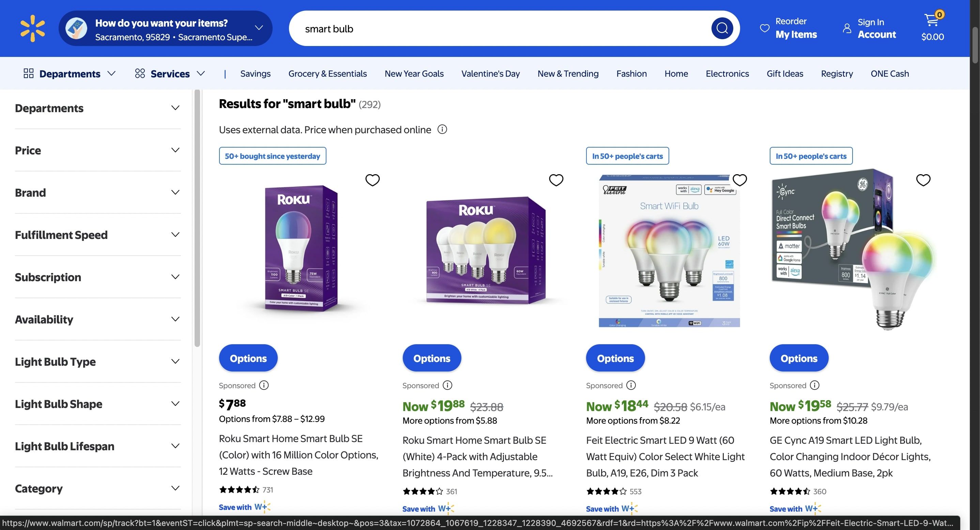
Task: Click Options for Roku Smart Bulb SE Color
Action: 248,358
